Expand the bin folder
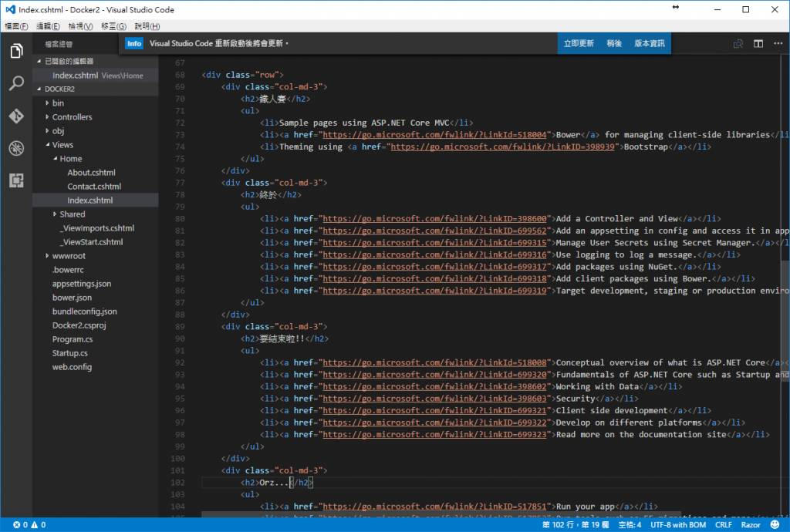 click(47, 103)
